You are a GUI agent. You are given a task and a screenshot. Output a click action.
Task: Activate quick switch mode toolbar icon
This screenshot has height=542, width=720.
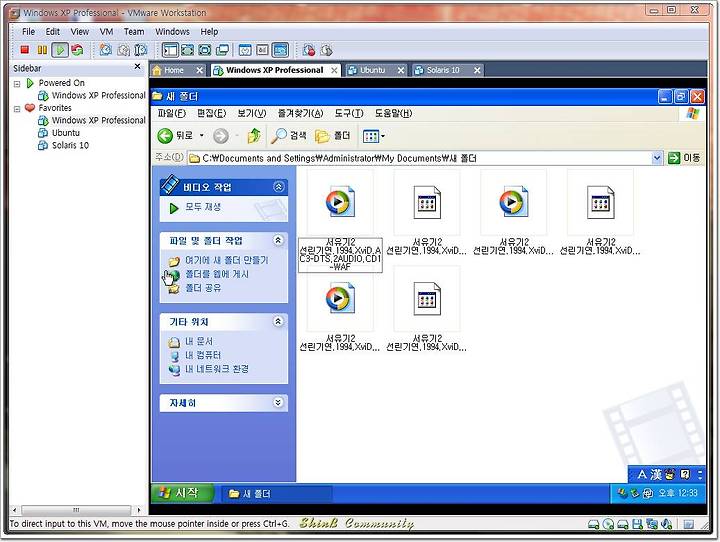[205, 50]
